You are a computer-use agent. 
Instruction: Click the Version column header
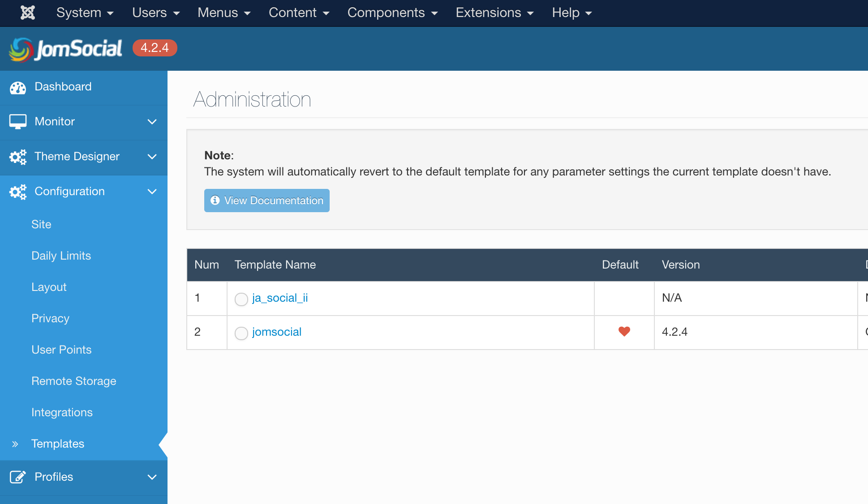pyautogui.click(x=681, y=265)
